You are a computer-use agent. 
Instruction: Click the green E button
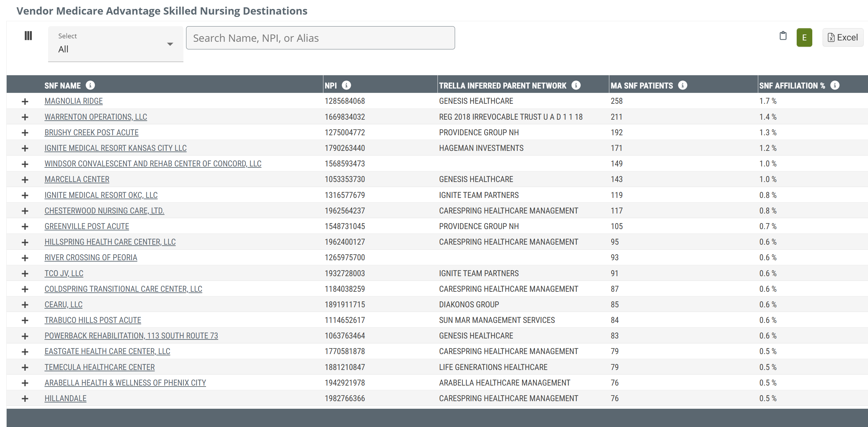804,37
